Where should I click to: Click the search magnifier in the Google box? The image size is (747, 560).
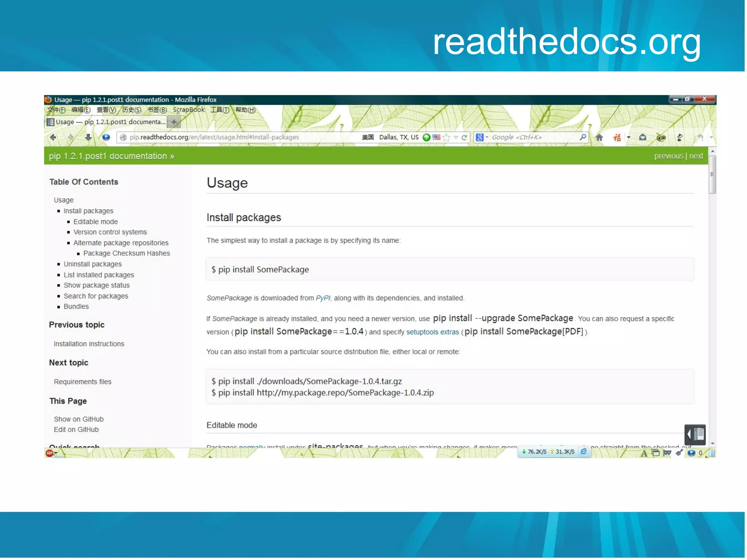click(583, 137)
